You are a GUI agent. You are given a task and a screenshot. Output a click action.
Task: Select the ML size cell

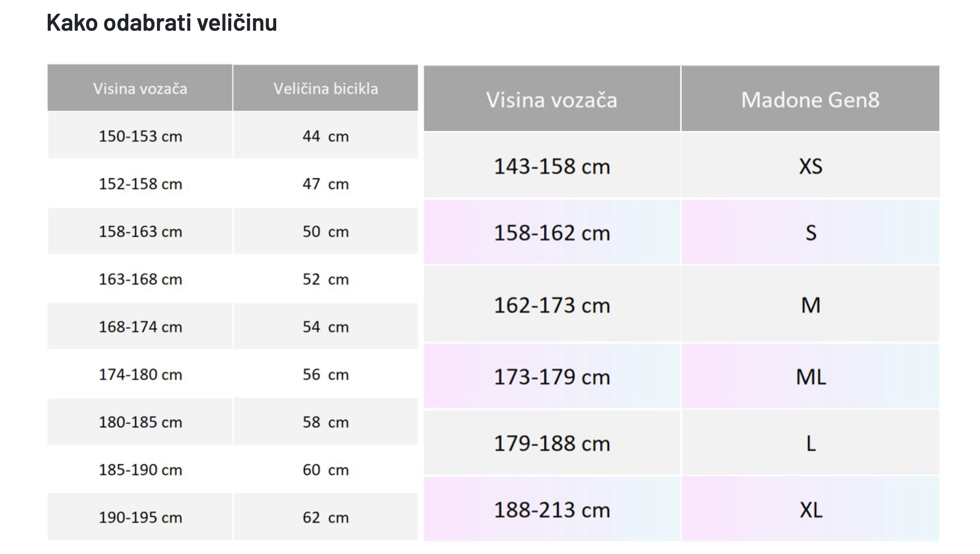pyautogui.click(x=810, y=376)
